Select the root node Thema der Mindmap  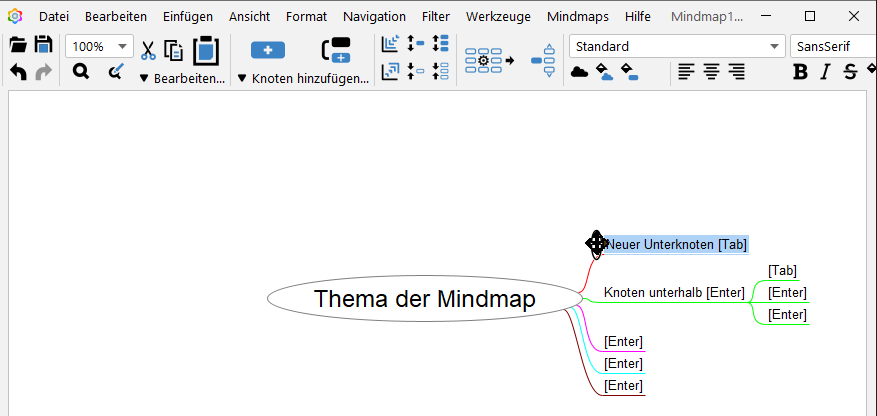tap(425, 299)
